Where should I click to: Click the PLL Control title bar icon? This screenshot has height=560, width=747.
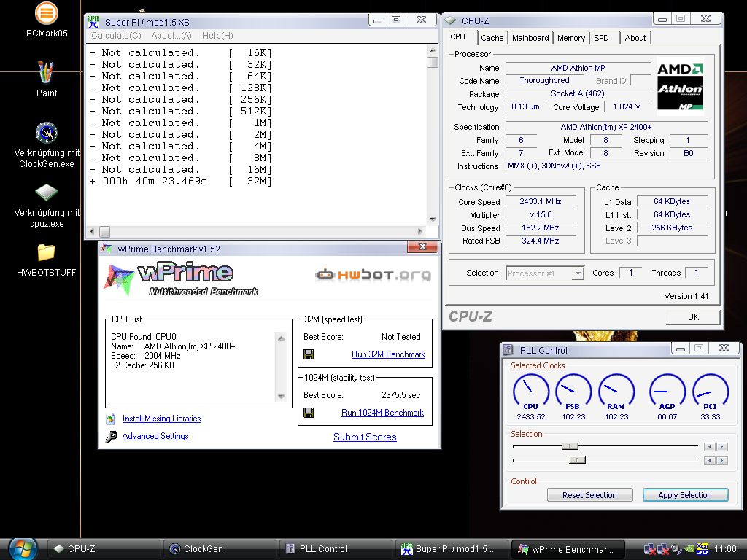(508, 350)
